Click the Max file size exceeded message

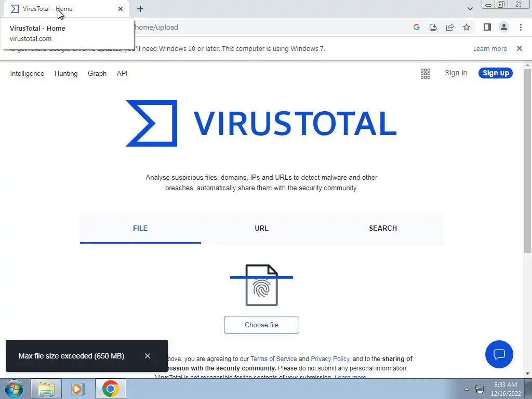click(x=71, y=356)
